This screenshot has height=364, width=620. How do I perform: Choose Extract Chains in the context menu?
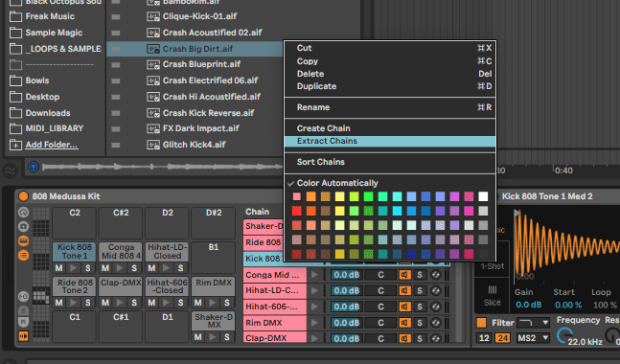coord(390,141)
